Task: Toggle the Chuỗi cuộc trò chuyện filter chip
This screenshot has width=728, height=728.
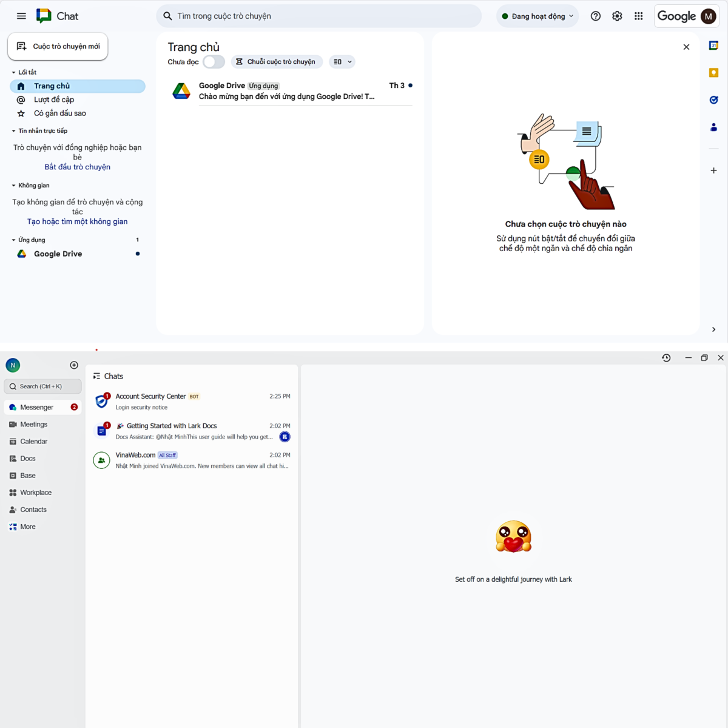Action: (277, 61)
